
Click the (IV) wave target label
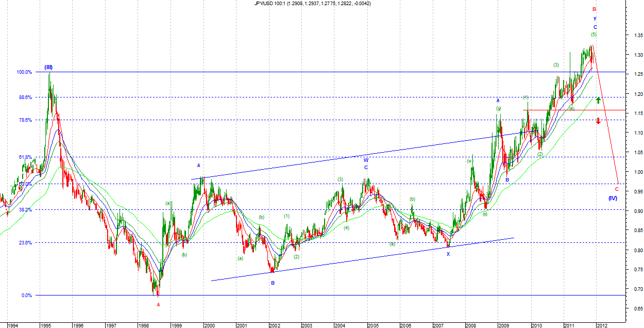click(x=613, y=198)
